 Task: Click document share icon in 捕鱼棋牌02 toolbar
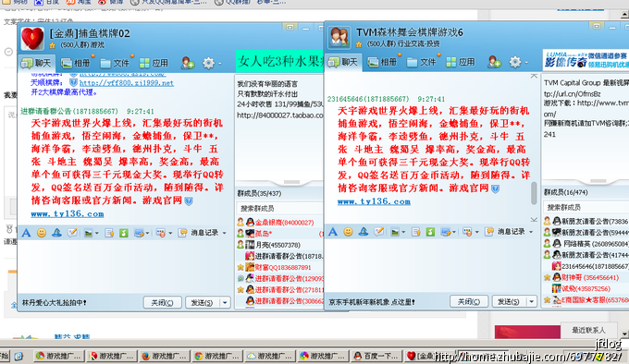coord(109,233)
